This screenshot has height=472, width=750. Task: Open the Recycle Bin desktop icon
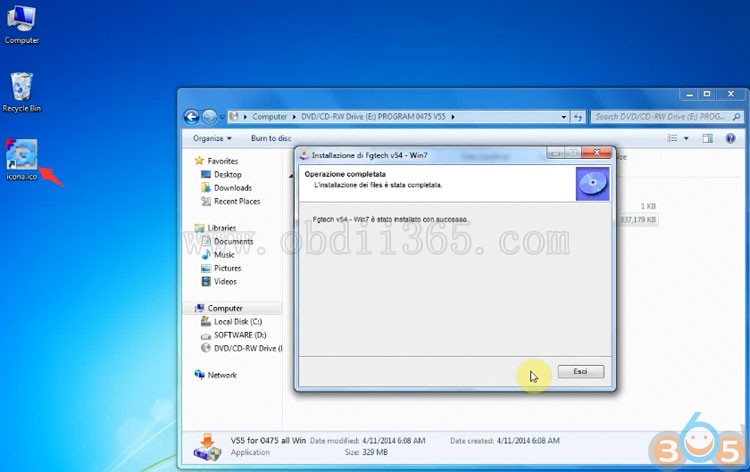(22, 92)
